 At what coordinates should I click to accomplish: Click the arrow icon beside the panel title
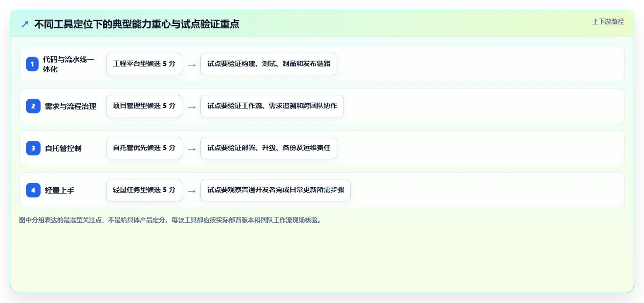point(25,24)
